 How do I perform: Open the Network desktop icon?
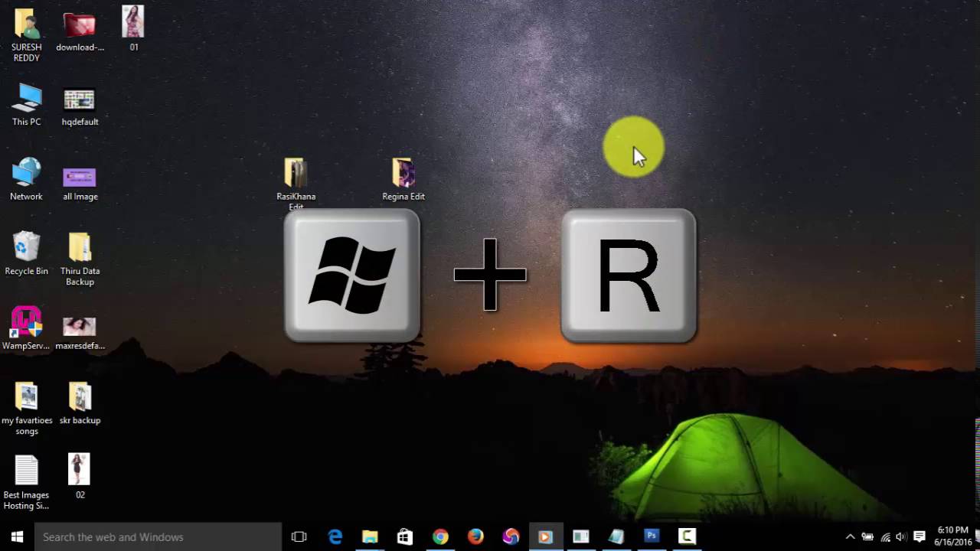click(26, 179)
